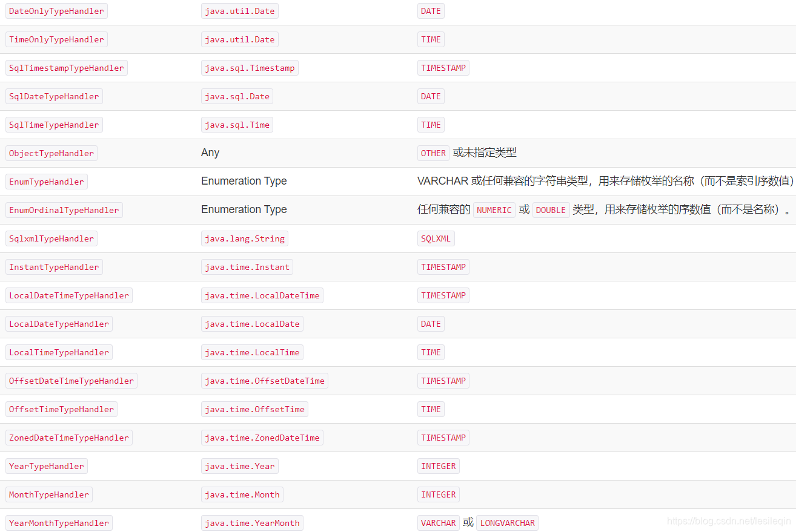Select the EnumOrdinalTypeHandler code label
796x532 pixels.
tap(64, 210)
